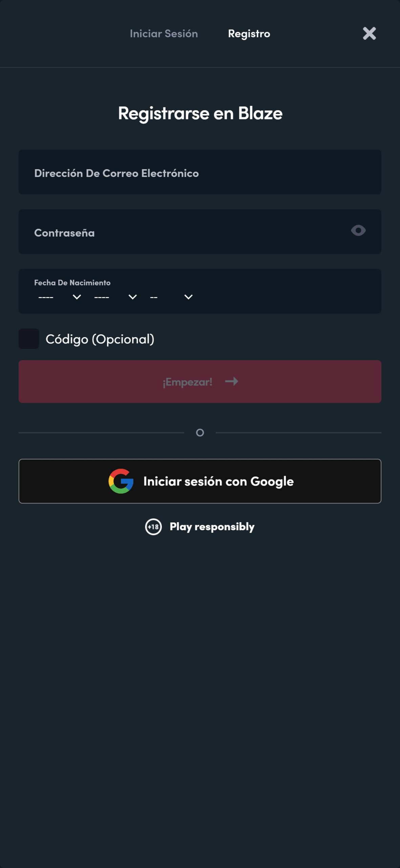Screen dimensions: 400x868
Task: Enable the Código (Opcional) checkbox
Action: [x=29, y=339]
